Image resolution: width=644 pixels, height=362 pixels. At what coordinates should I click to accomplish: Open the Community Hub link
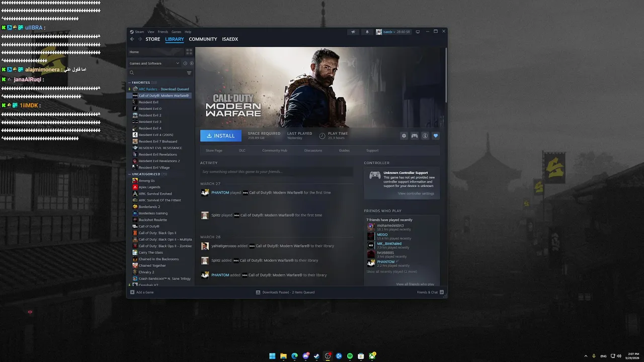tap(275, 150)
